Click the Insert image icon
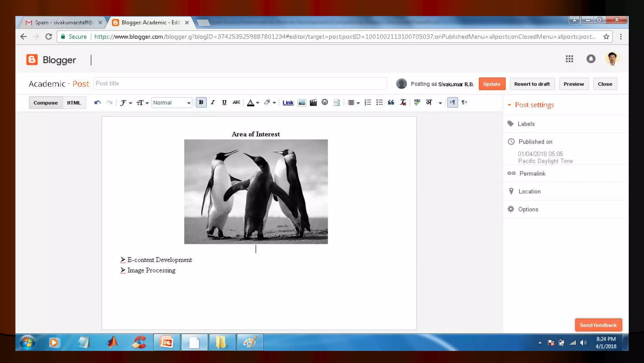 (x=302, y=103)
